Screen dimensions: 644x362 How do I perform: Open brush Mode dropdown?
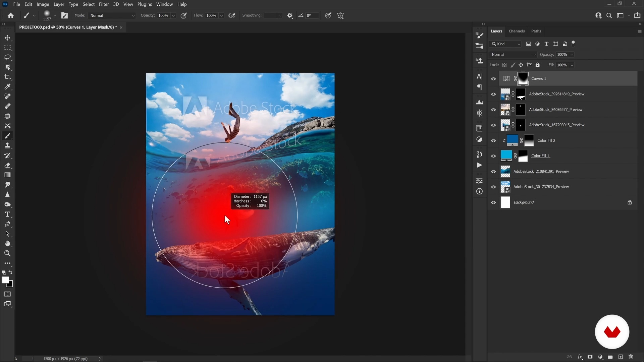coord(112,15)
